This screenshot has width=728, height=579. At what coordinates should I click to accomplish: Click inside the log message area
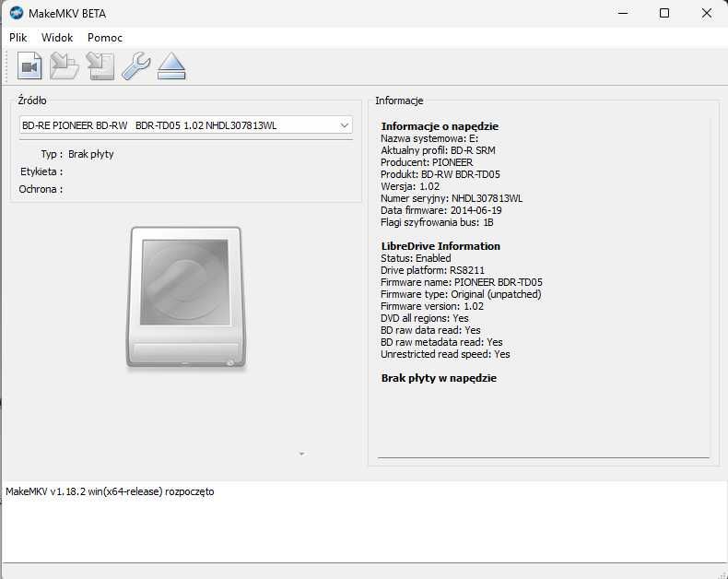364,522
